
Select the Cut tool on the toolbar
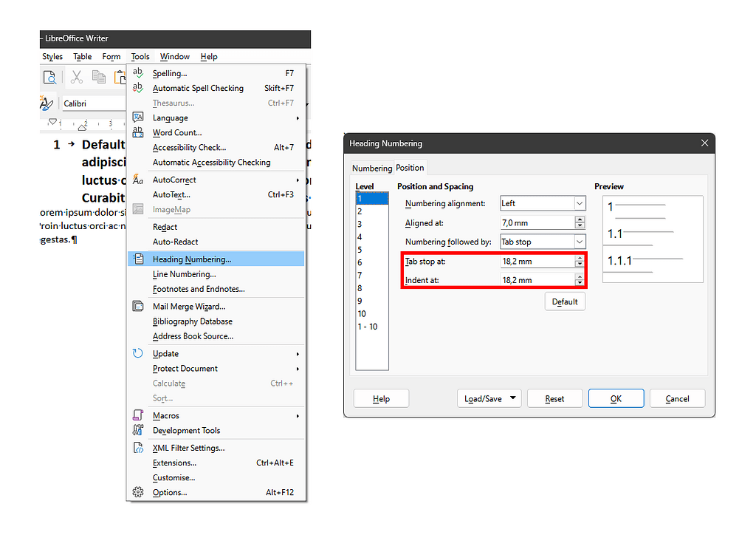[76, 76]
